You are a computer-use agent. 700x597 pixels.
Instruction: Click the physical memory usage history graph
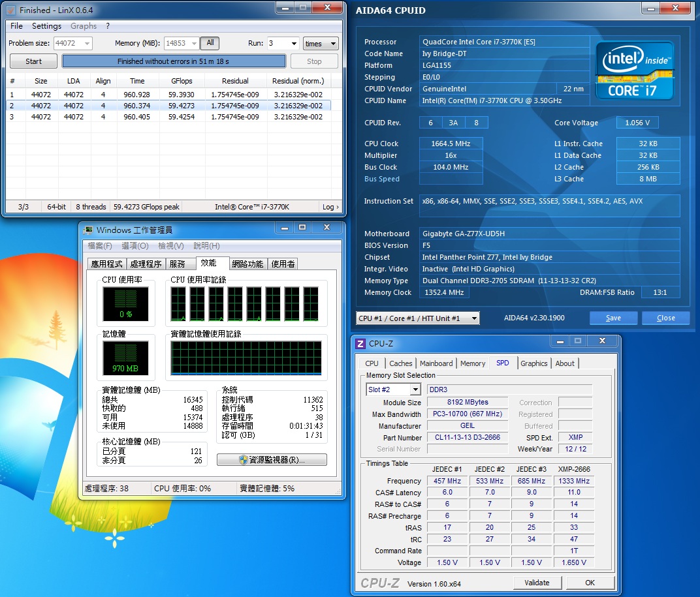pos(246,358)
